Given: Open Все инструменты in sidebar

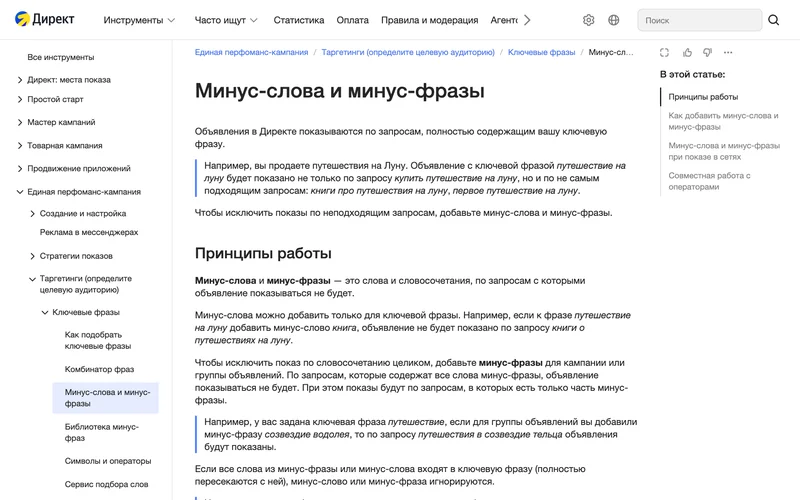Looking at the screenshot, I should [x=61, y=57].
